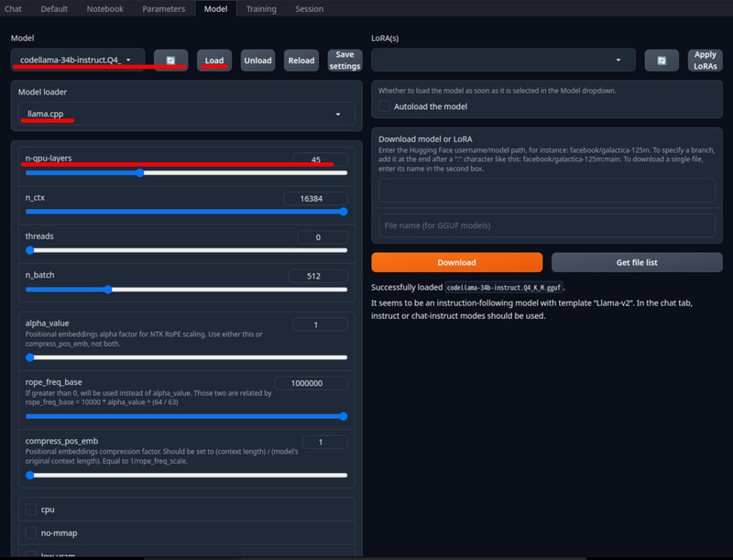
Task: Click Get file list
Action: (x=637, y=262)
